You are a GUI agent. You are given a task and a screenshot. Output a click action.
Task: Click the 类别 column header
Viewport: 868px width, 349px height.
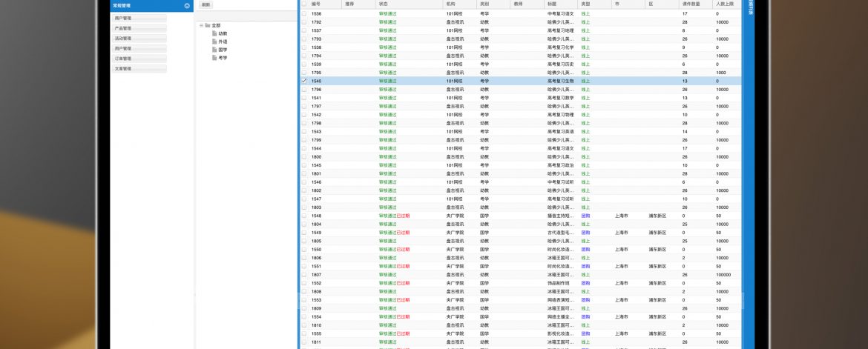(x=493, y=3)
